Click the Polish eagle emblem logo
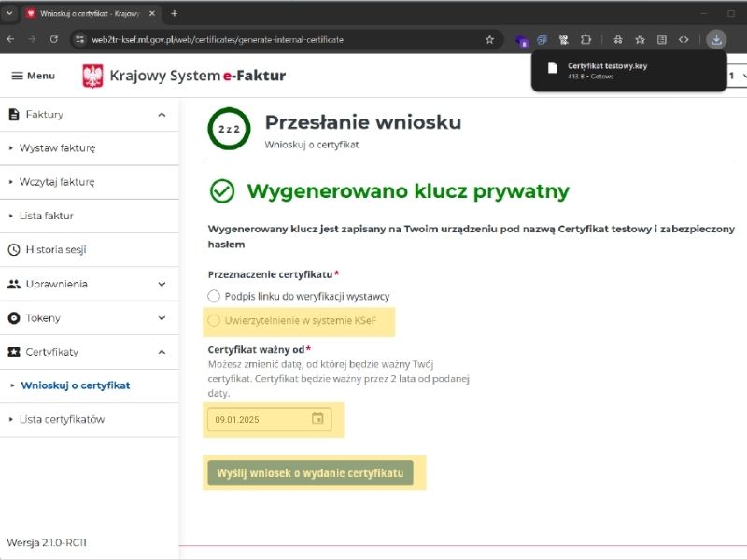The image size is (747, 560). (x=92, y=76)
